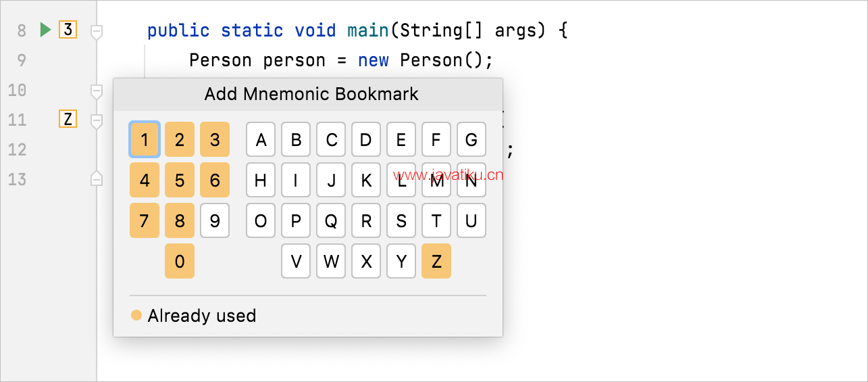Choose the letter U key

tap(471, 220)
